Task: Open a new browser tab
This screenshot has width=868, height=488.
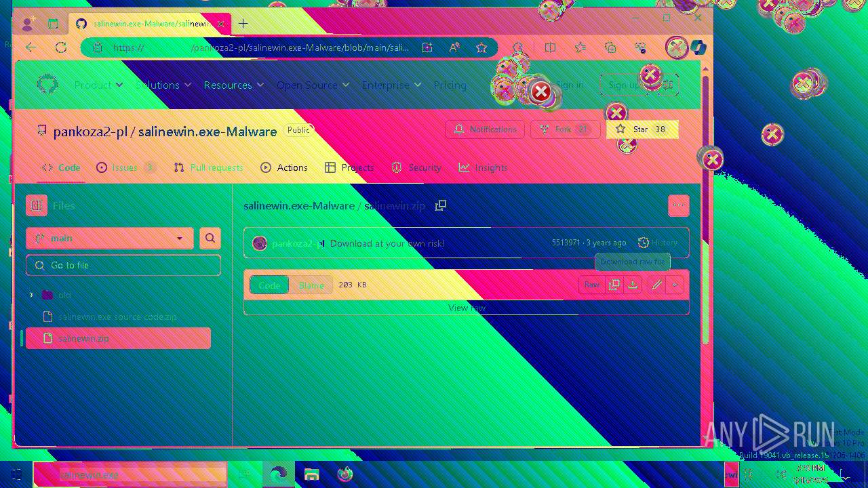Action: click(243, 24)
